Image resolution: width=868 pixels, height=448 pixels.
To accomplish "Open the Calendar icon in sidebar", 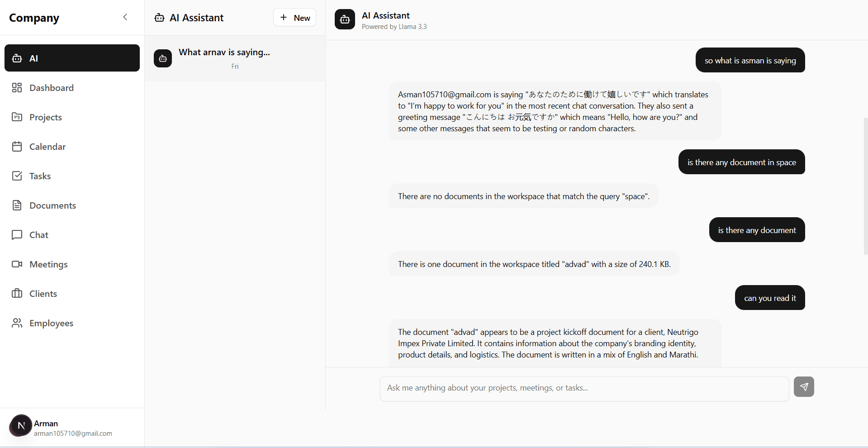I will pyautogui.click(x=17, y=146).
